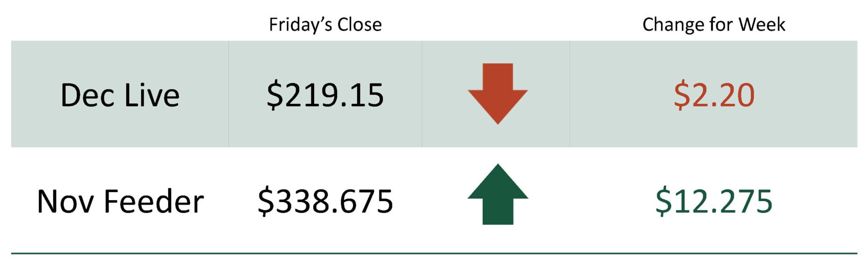Image resolution: width=868 pixels, height=267 pixels.
Task: Click the word Feeder in the row label
Action: (154, 201)
